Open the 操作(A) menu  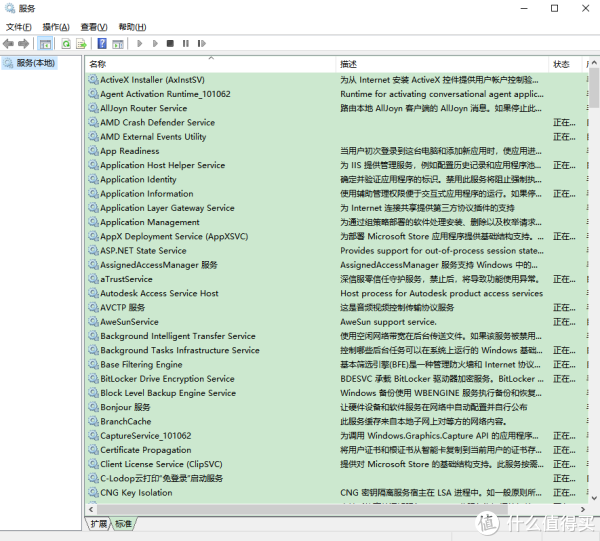(x=56, y=27)
